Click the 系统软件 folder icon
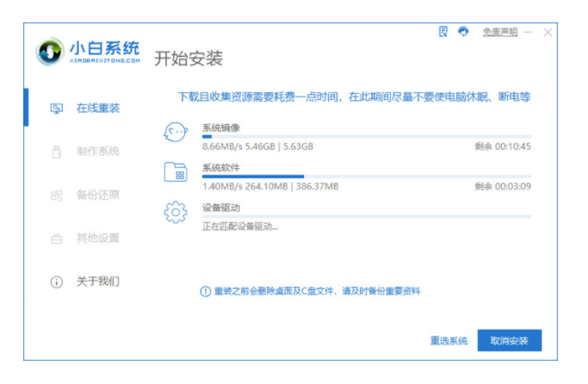This screenshot has width=588, height=384. tap(176, 172)
